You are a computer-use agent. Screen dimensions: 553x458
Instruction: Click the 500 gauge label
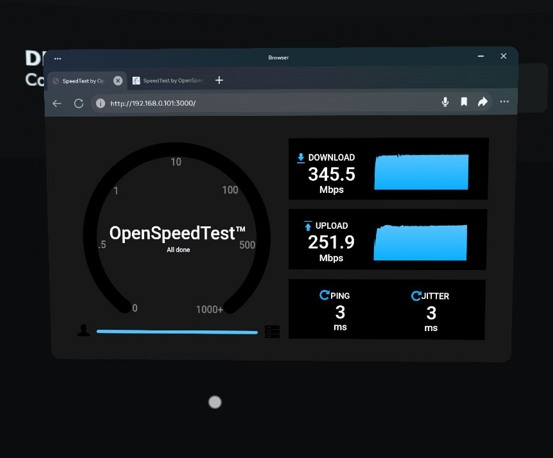(247, 245)
